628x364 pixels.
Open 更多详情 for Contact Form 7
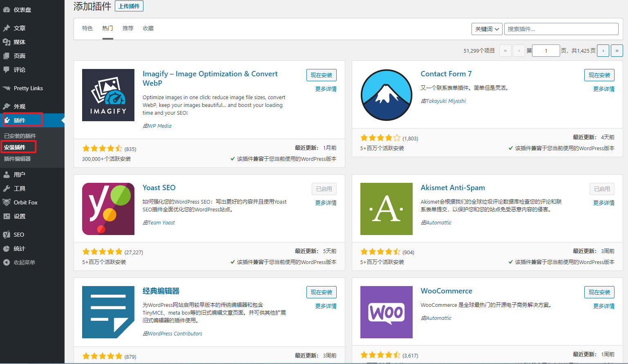(604, 89)
